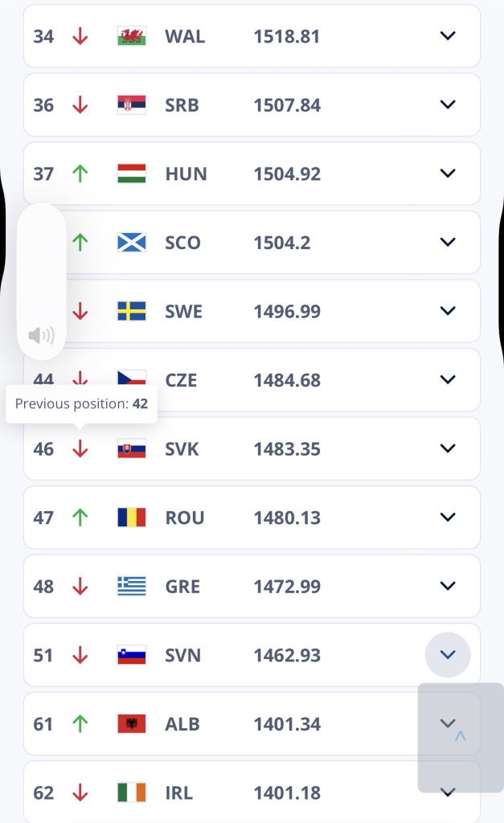
Task: Click the Greece flag icon
Action: point(131,586)
